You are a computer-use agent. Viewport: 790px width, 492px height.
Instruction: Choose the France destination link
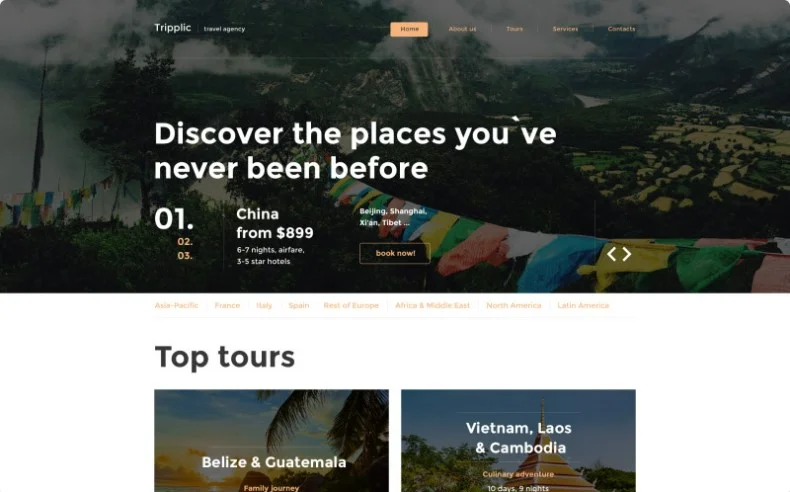tap(227, 305)
